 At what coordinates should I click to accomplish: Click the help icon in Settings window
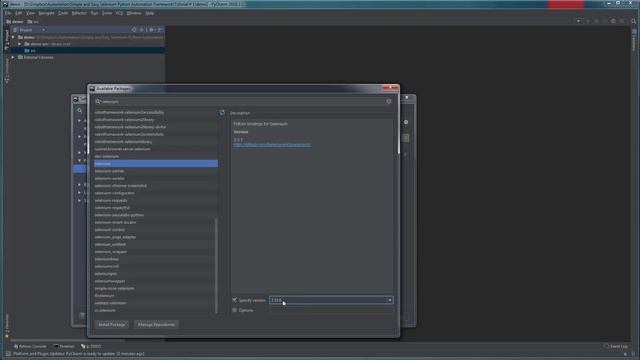tap(82, 315)
